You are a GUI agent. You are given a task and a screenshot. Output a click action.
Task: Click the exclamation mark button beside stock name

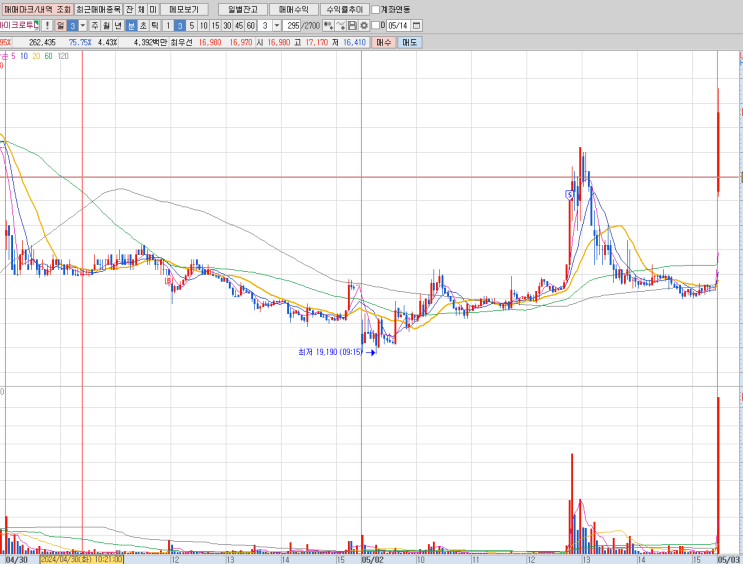pos(47,25)
